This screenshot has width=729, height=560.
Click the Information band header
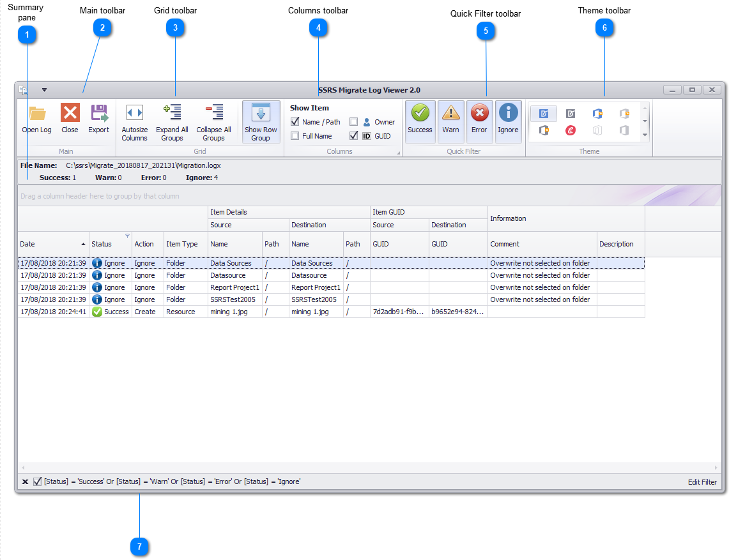(566, 218)
